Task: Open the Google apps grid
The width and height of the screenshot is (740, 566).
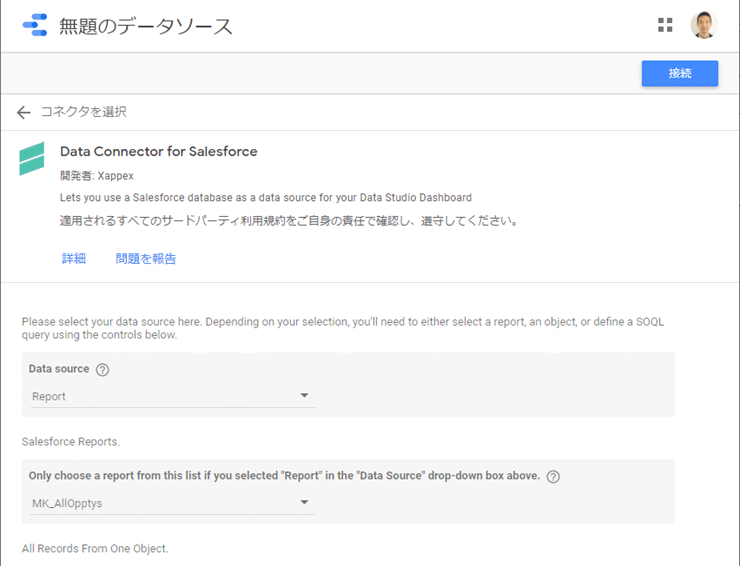Action: (665, 26)
